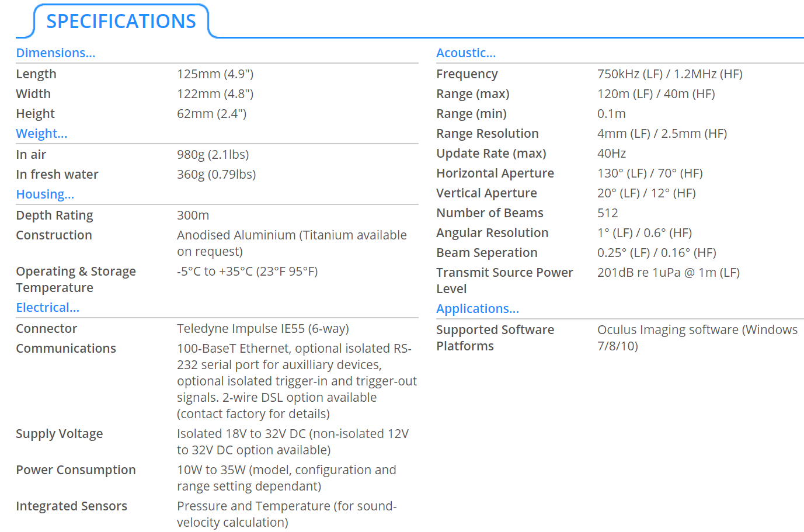
Task: Open the Applications... section heading
Action: pyautogui.click(x=478, y=309)
